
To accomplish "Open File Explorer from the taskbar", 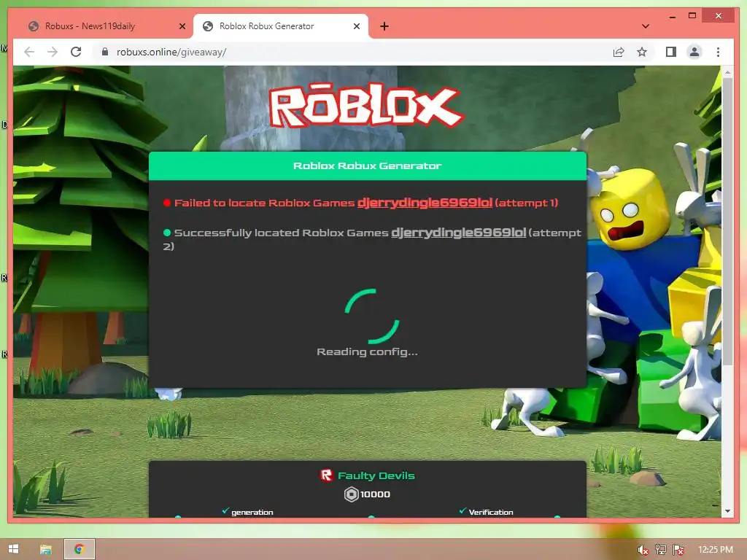I will click(x=46, y=550).
